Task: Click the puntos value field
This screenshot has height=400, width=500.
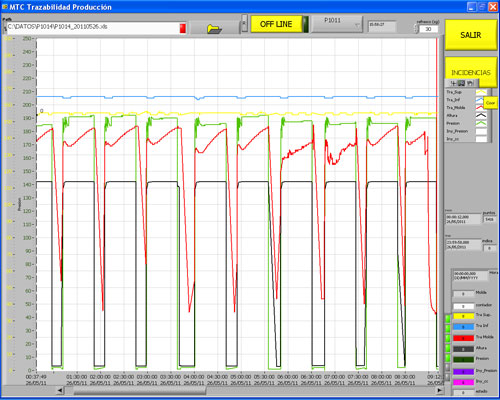Action: click(489, 220)
